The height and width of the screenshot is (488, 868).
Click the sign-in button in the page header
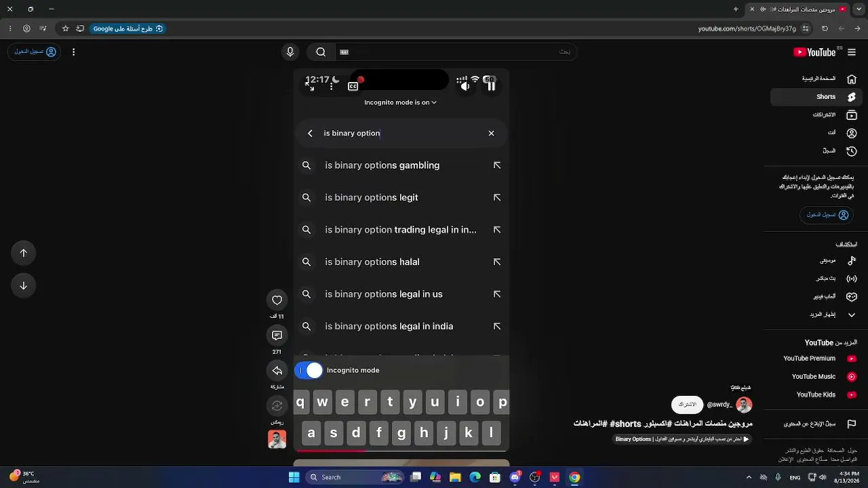tap(35, 52)
